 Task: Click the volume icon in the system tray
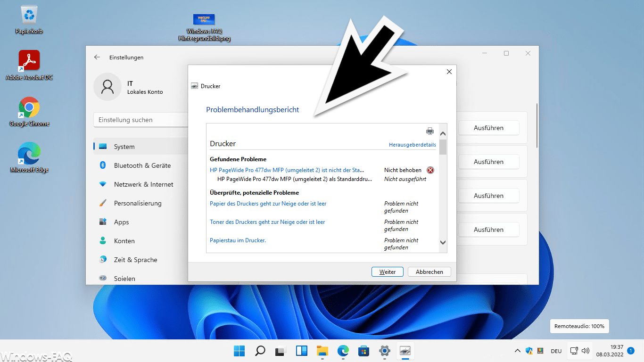(x=586, y=351)
